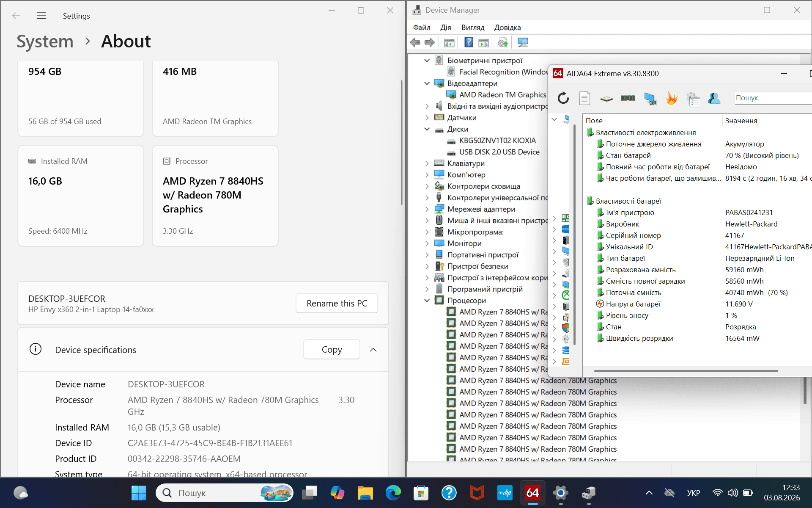Expand the Вхідні та вихідні аудіопристрої node

pos(427,106)
